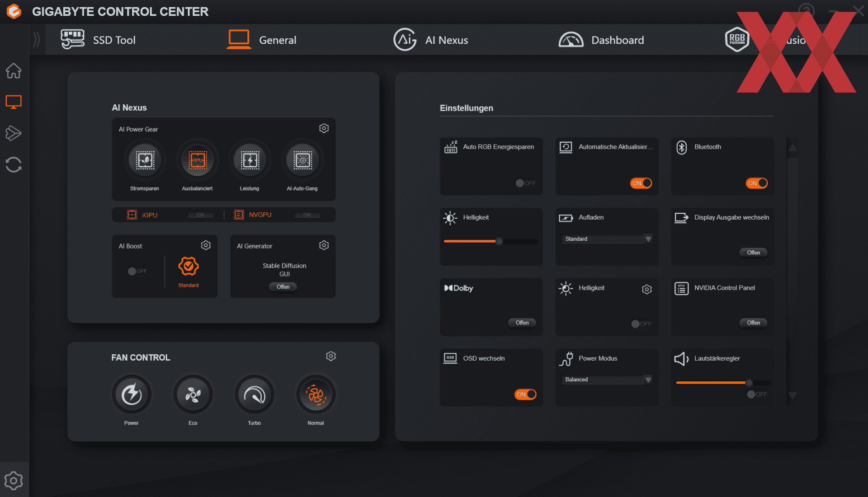Image resolution: width=868 pixels, height=497 pixels.
Task: Switch fan control to Eco
Action: (x=193, y=395)
